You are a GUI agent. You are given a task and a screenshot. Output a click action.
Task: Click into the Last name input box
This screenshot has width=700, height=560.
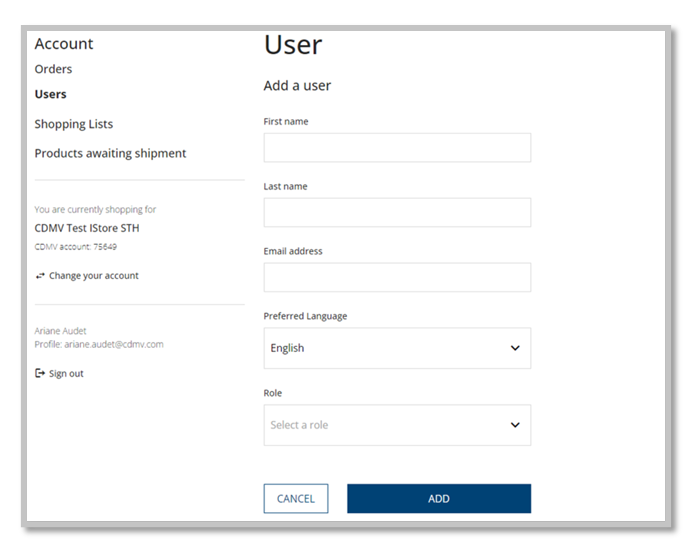[396, 213]
